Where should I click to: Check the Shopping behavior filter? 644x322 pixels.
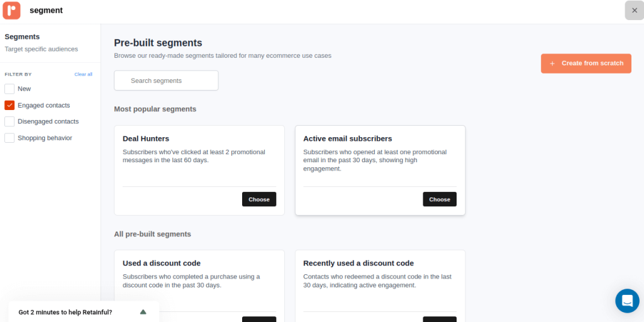pyautogui.click(x=9, y=138)
